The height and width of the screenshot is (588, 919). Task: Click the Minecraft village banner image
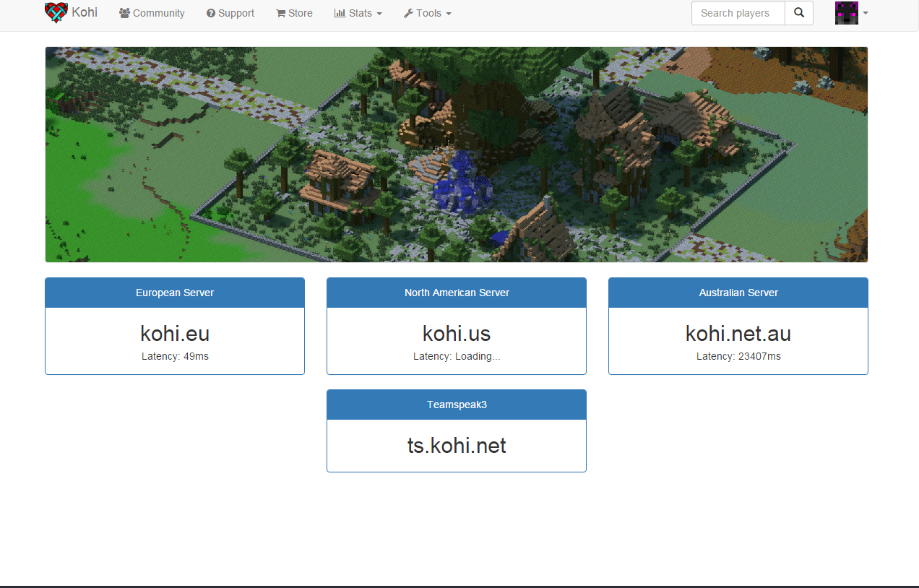click(x=457, y=155)
